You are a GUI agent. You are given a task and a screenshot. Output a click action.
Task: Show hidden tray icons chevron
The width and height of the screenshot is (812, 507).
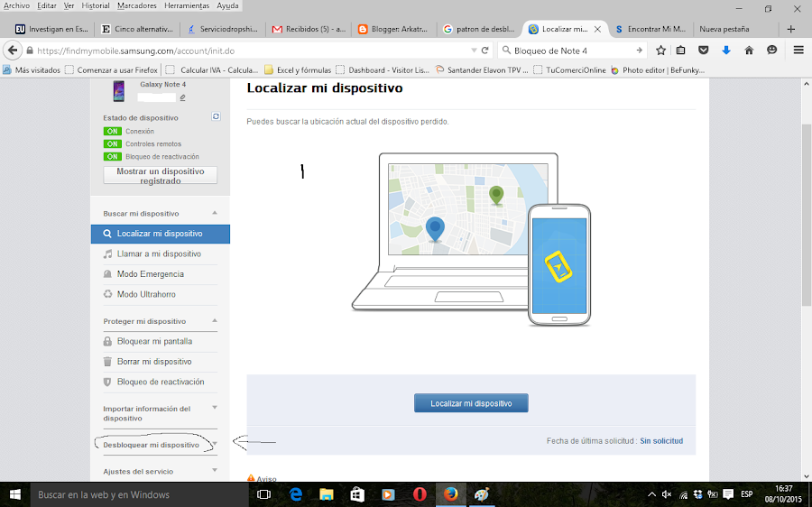coord(651,494)
